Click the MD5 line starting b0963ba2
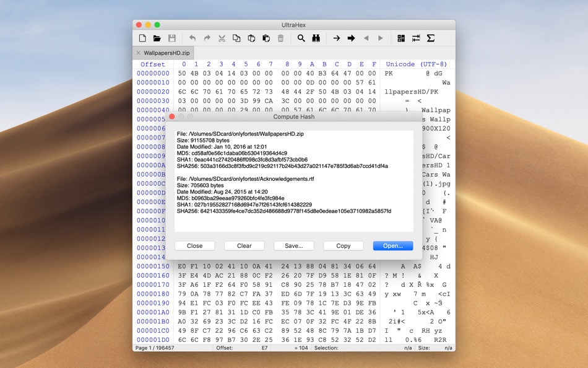The image size is (588, 368). coord(230,198)
